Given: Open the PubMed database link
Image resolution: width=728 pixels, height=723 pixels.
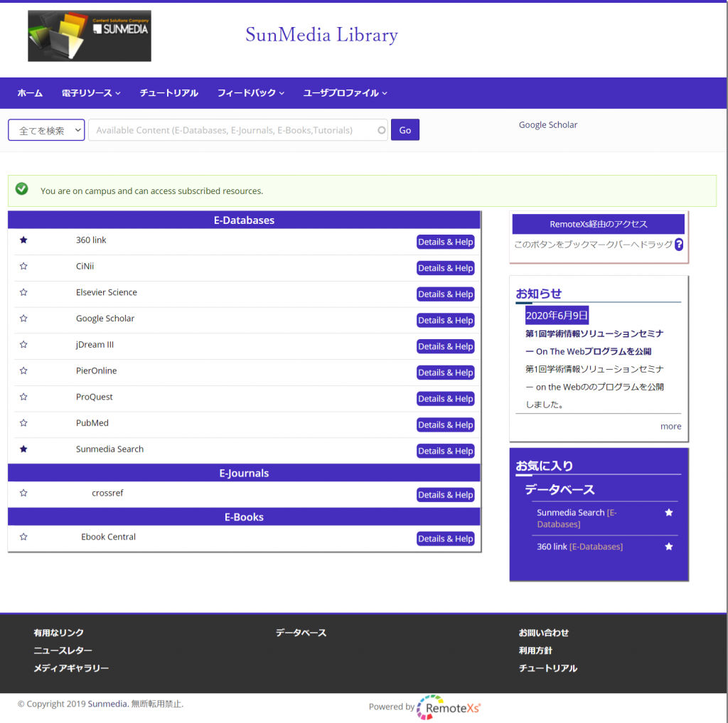Looking at the screenshot, I should pos(92,422).
